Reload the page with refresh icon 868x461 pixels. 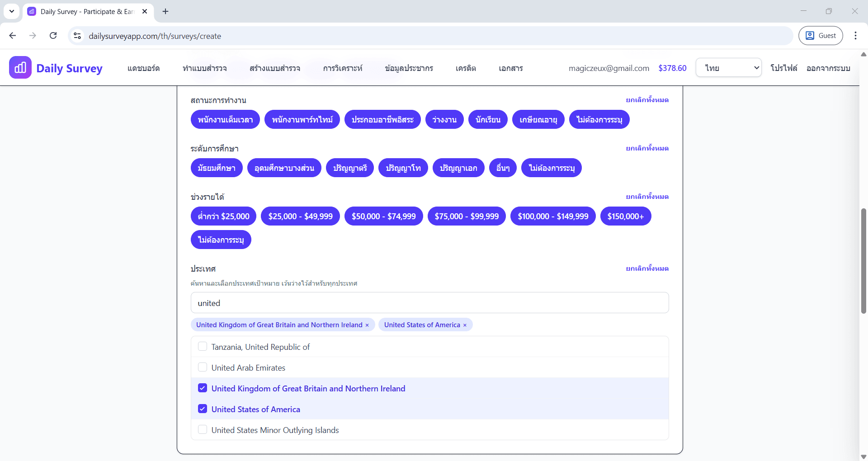coord(53,36)
